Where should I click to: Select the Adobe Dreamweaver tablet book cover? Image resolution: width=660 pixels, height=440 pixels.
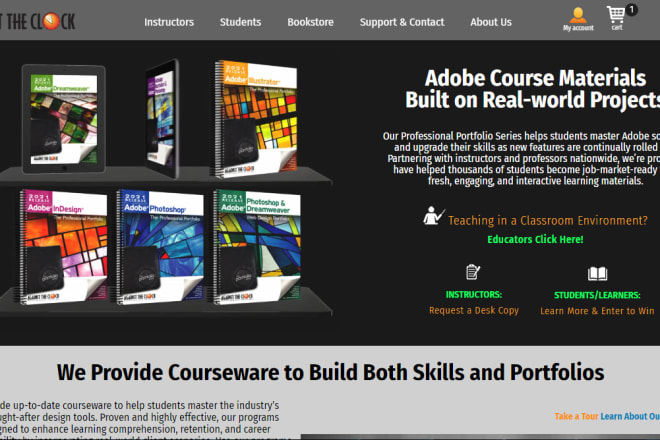[64, 119]
